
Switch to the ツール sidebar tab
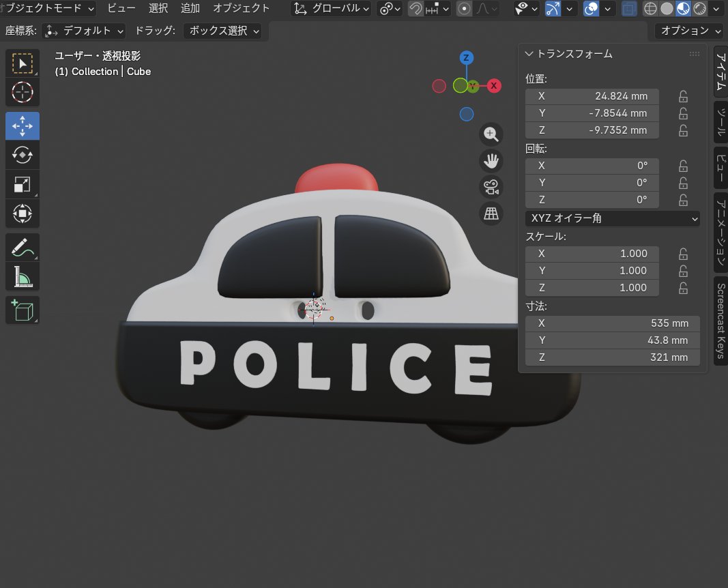(720, 122)
